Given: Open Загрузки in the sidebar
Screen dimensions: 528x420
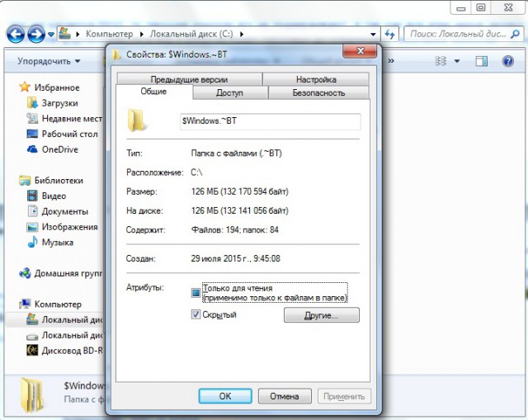Looking at the screenshot, I should (x=59, y=103).
